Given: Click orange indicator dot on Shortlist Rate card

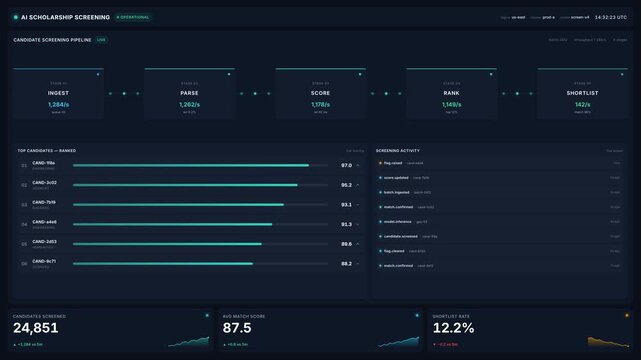Looking at the screenshot, I should click(x=627, y=315).
